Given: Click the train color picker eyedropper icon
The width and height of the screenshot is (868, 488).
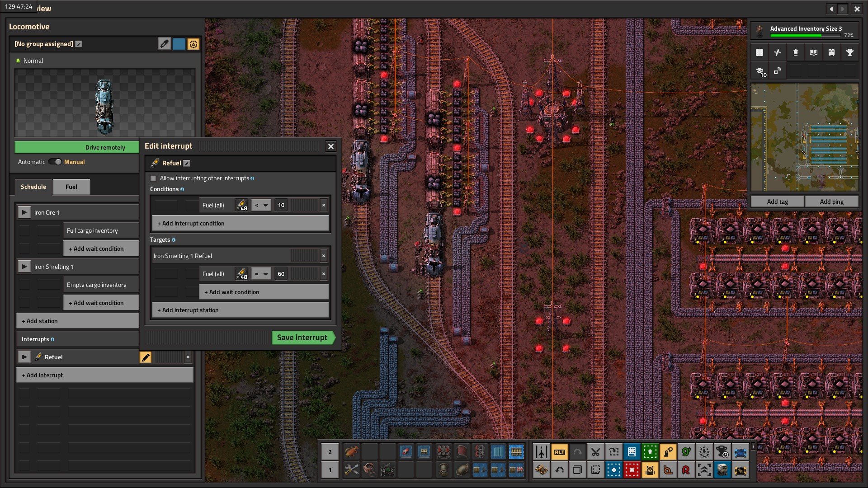Looking at the screenshot, I should tap(165, 44).
